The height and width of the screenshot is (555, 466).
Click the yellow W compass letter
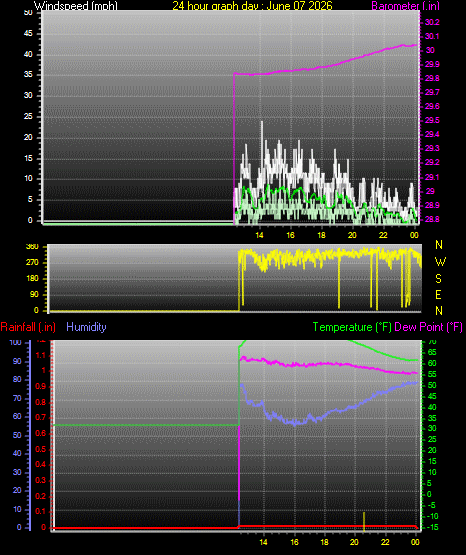coord(440,262)
